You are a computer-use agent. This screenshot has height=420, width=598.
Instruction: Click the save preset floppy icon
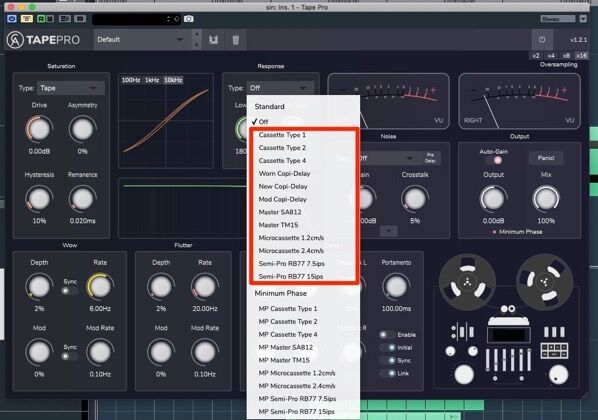[213, 40]
